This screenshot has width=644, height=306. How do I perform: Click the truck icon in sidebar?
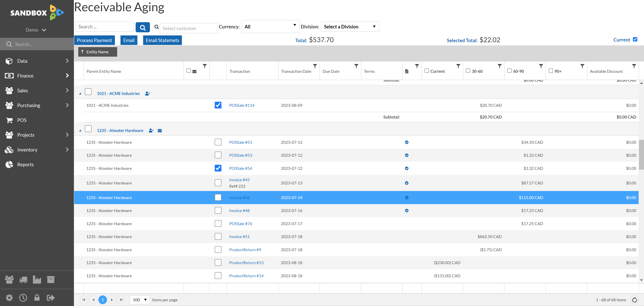[x=23, y=280]
